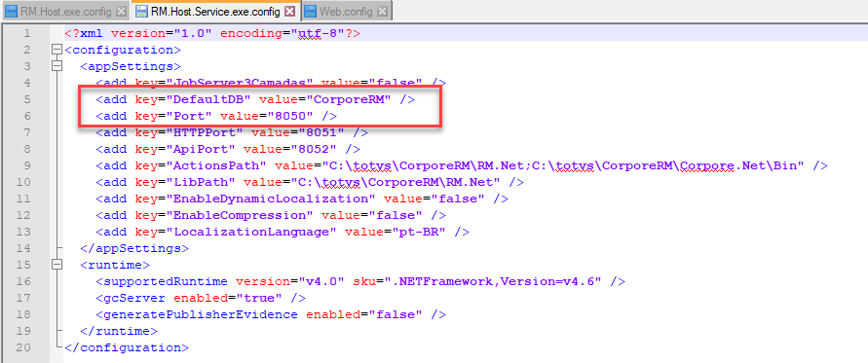Screen dimensions: 868x363
Task: Close the RM.Host.exe.config tab
Action: [122, 11]
